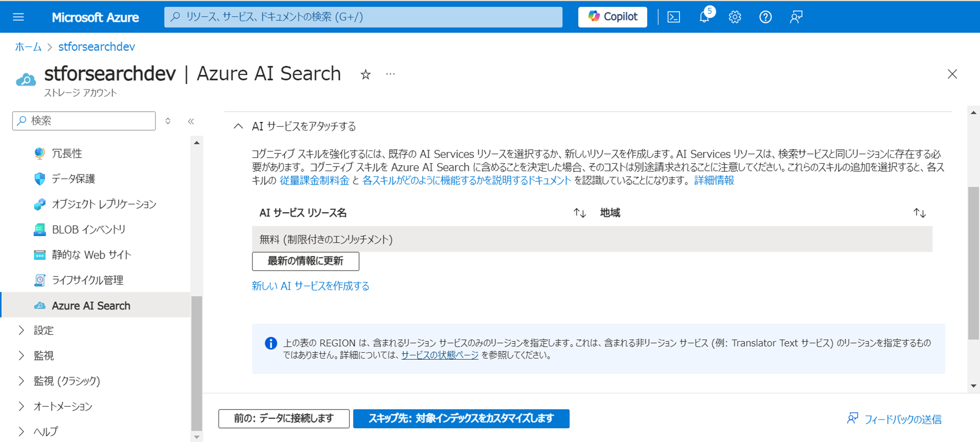Click the 冗長性 globe icon

pos(40,153)
